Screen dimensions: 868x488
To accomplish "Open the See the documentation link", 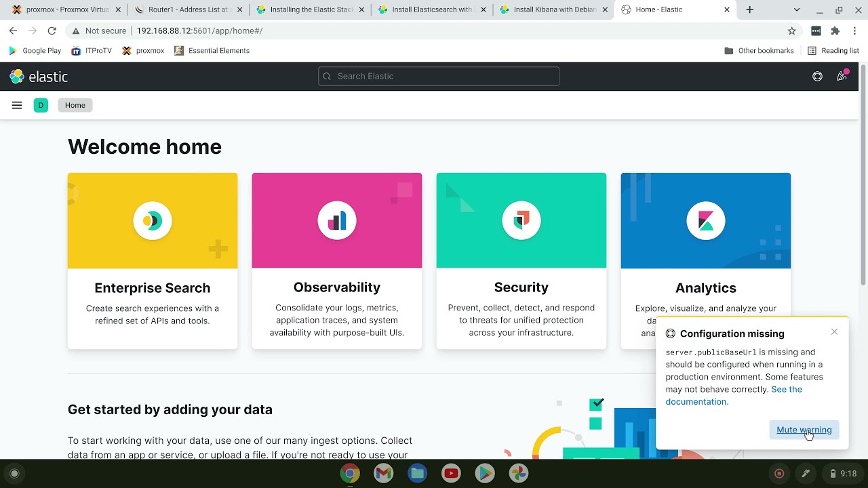I will (x=734, y=395).
